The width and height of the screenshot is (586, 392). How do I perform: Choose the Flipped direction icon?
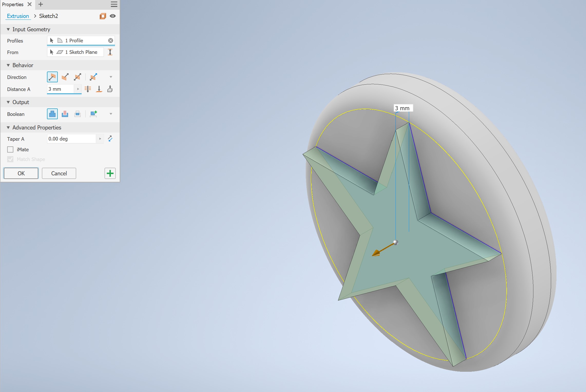(x=65, y=77)
